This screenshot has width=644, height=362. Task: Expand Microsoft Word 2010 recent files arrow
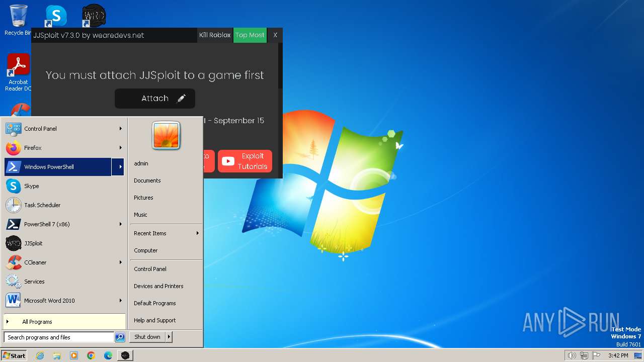[121, 301]
